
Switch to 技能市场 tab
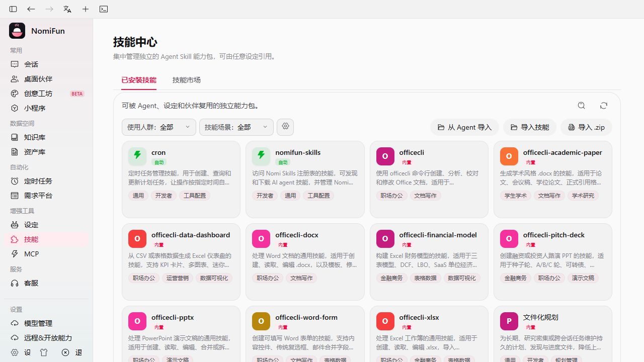click(187, 80)
